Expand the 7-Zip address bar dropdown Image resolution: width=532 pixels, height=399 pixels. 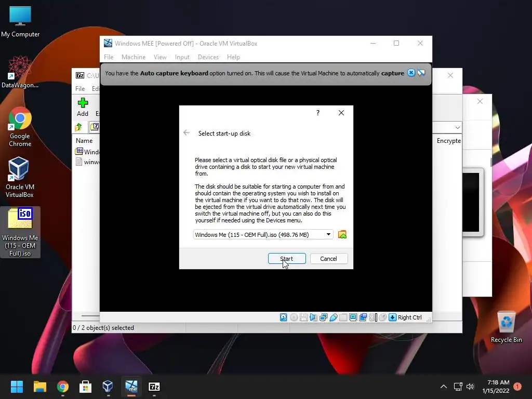457,128
